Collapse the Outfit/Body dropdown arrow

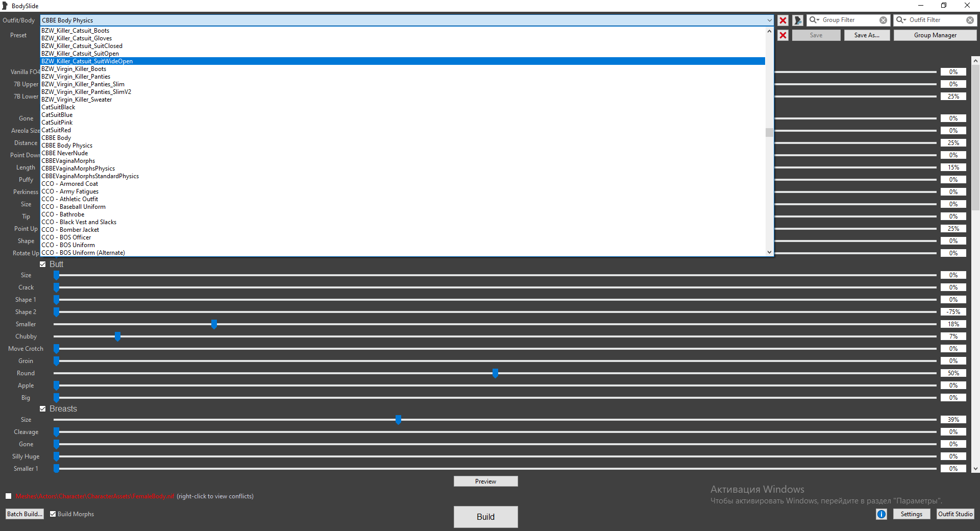coord(769,20)
